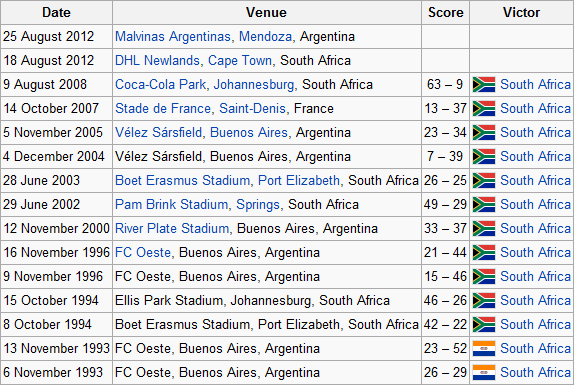Viewport: 574px width, 385px height.
Task: Click the old South Africa flag in the 13 November 1993 row
Action: pos(484,348)
